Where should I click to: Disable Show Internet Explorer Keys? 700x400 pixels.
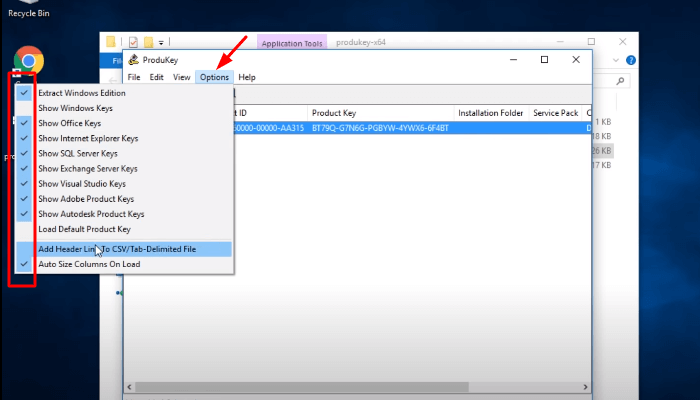tap(88, 138)
